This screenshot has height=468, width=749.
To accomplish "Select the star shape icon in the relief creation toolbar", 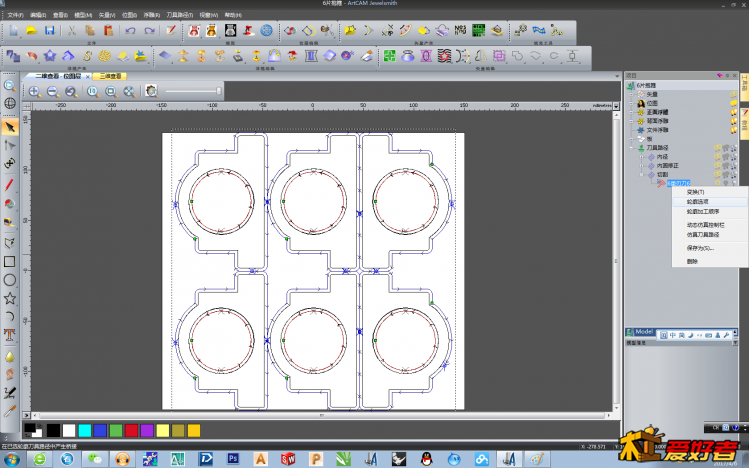I will [50, 56].
